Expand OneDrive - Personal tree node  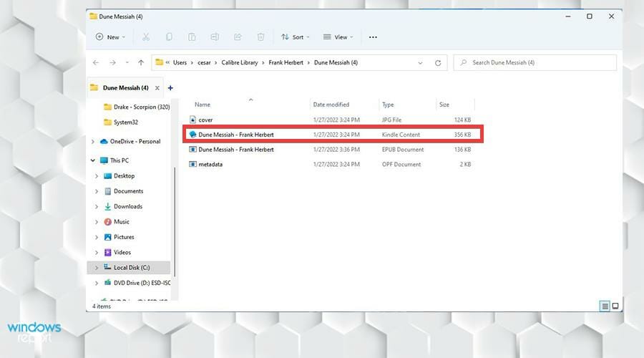[x=93, y=141]
